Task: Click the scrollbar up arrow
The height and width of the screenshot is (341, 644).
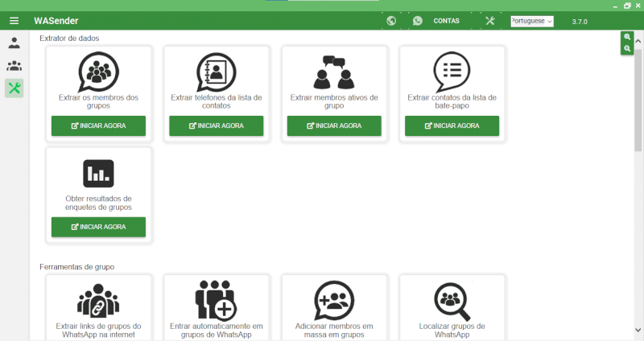Action: (638, 41)
